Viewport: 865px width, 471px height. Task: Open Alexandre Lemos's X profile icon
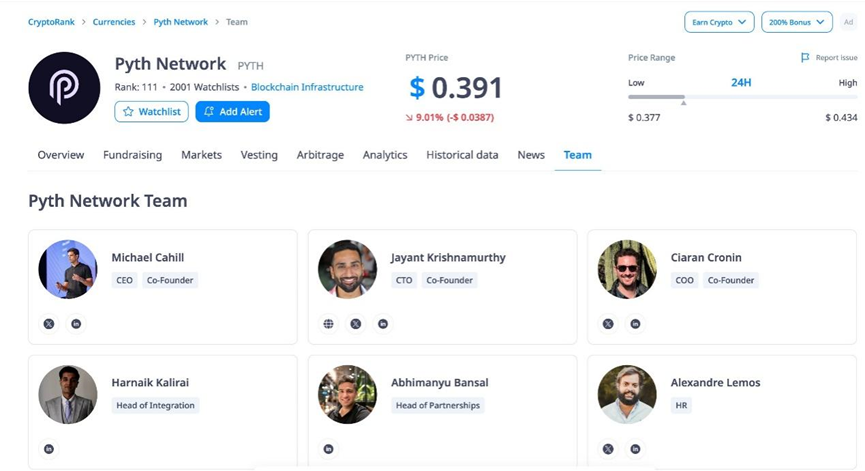(608, 449)
